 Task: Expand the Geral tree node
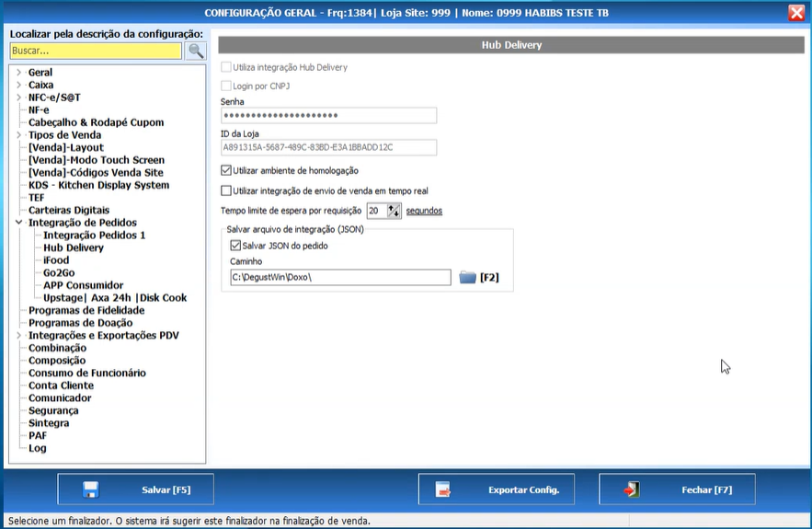coord(18,72)
